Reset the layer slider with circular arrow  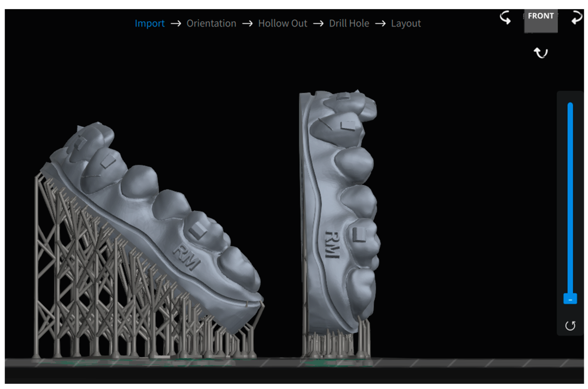coord(570,326)
